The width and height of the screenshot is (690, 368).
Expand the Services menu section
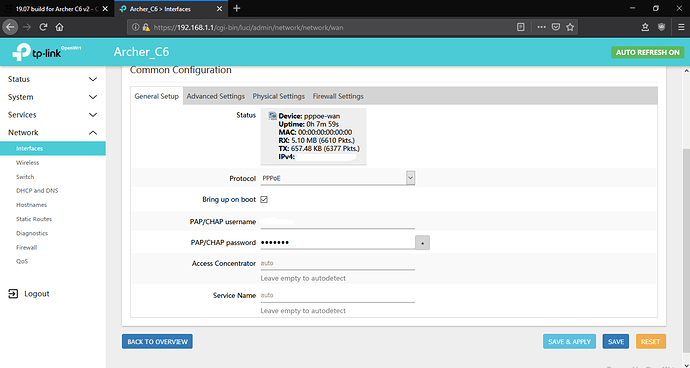point(53,115)
